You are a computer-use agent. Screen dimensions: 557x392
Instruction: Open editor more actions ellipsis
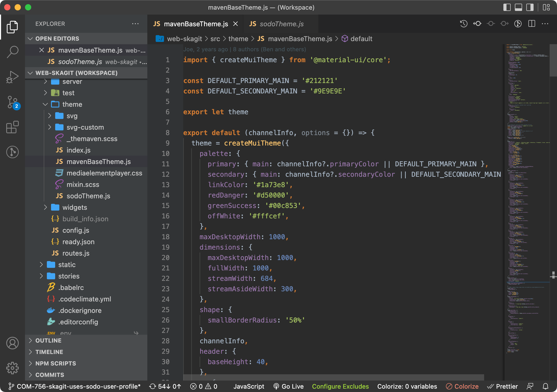point(545,24)
